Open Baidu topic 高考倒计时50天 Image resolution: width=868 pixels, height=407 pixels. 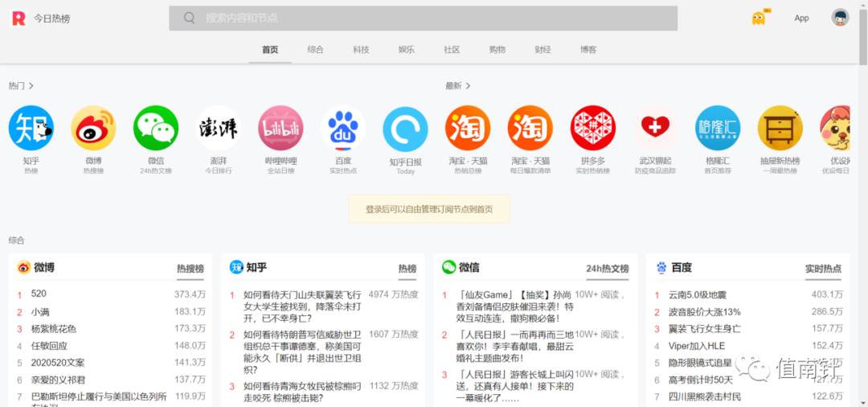point(701,380)
